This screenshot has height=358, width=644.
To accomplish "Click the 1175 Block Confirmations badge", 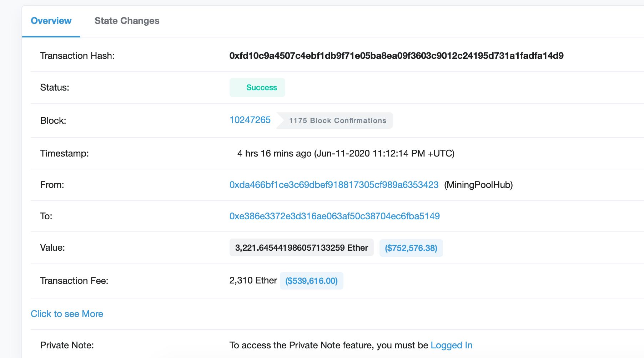I will click(337, 121).
